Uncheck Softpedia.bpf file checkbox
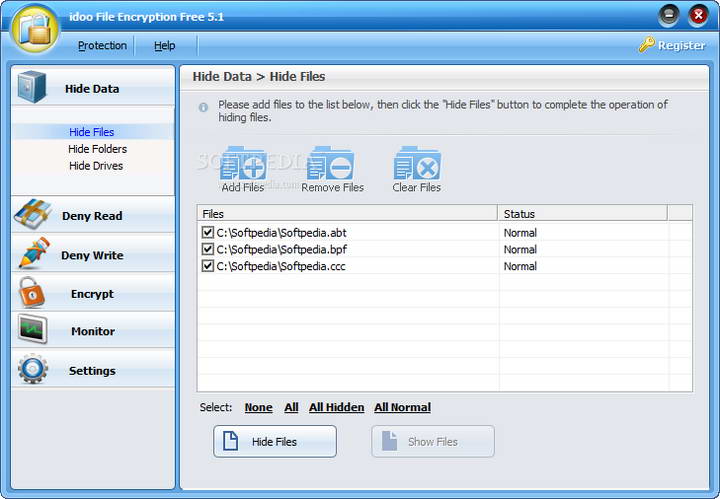 tap(208, 249)
